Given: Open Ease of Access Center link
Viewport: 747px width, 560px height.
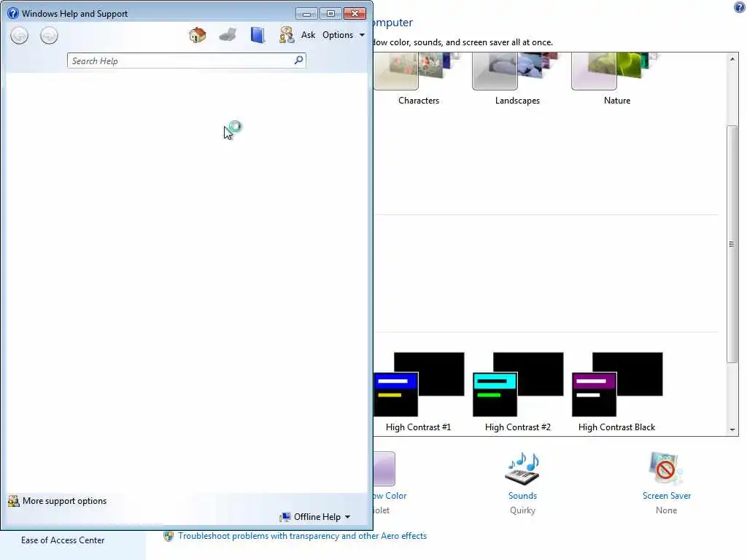Looking at the screenshot, I should (63, 540).
